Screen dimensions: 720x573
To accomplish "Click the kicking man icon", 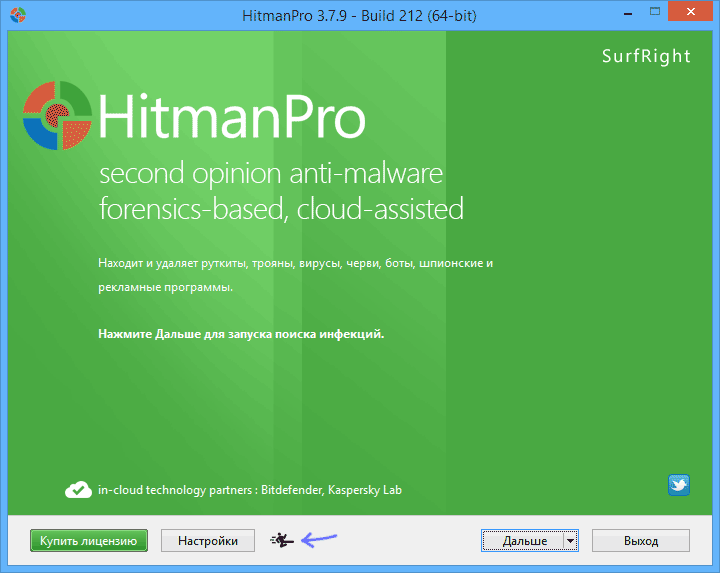I will tap(282, 540).
